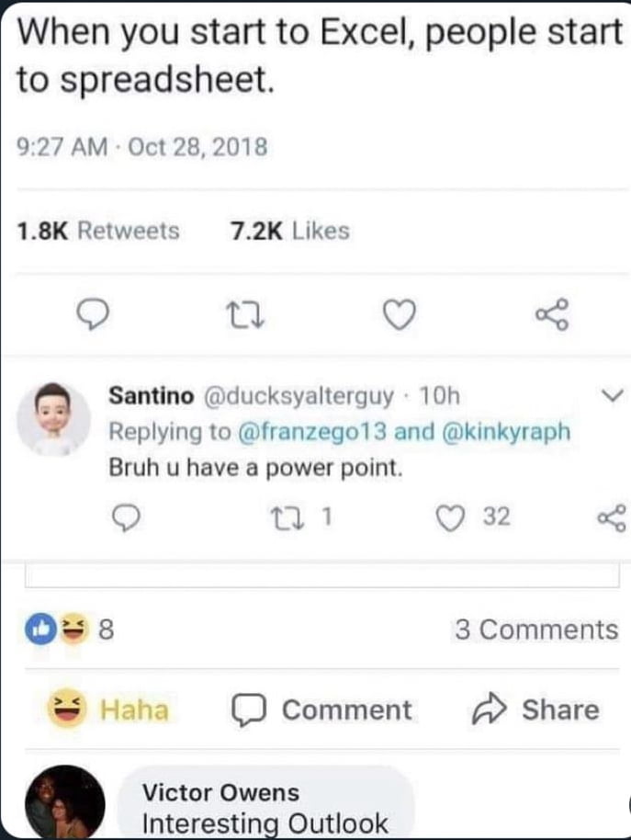631x840 pixels.
Task: Tap the Share button on the post
Action: point(535,709)
